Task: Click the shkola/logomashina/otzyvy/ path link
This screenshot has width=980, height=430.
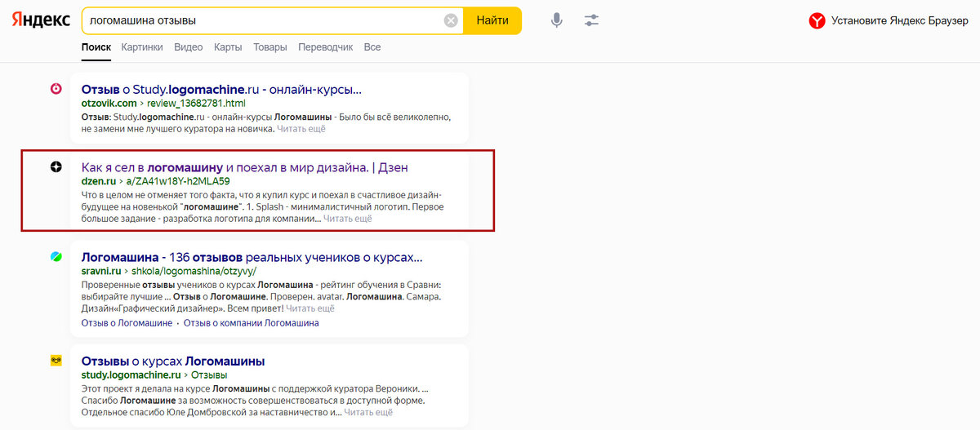Action: click(x=195, y=271)
